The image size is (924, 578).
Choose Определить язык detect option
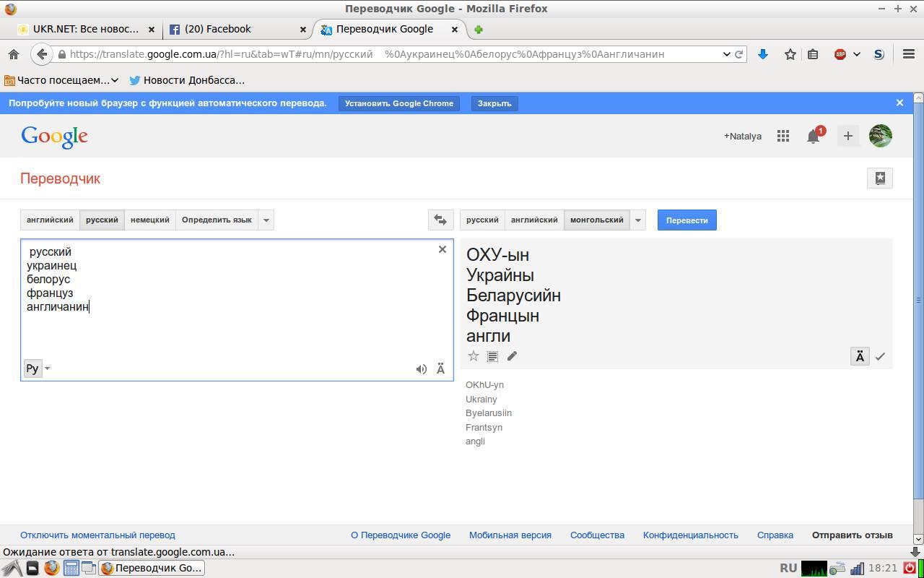[217, 220]
